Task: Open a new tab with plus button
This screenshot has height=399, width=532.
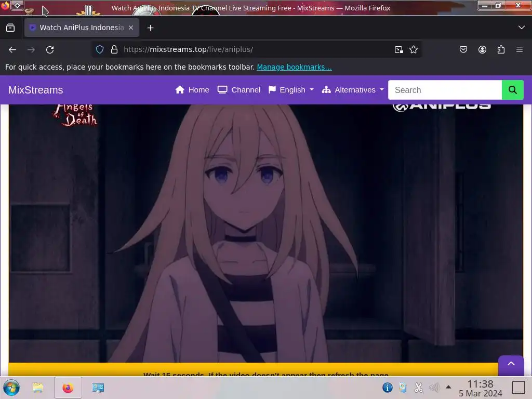Action: point(150,28)
